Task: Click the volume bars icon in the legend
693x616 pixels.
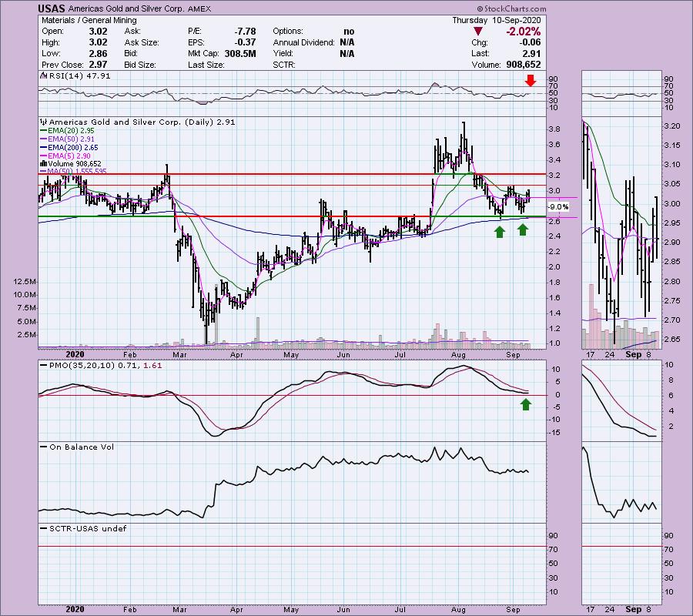Action: pyautogui.click(x=43, y=164)
